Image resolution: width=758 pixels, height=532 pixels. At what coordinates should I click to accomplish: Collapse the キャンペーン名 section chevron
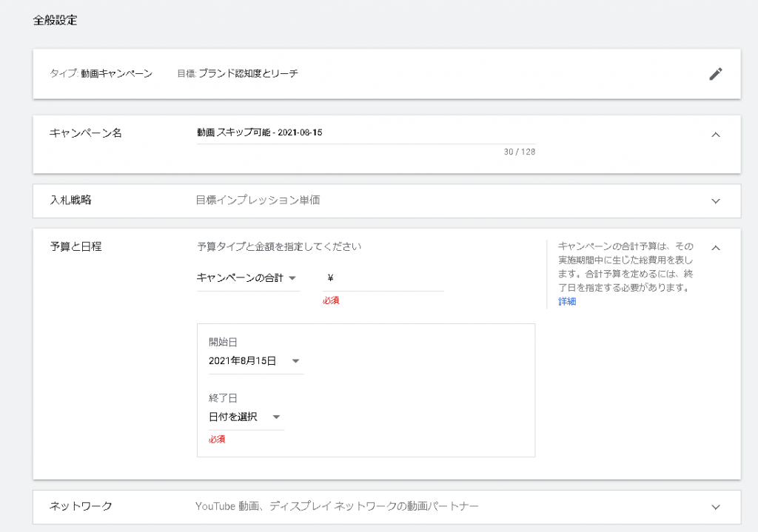pyautogui.click(x=716, y=135)
